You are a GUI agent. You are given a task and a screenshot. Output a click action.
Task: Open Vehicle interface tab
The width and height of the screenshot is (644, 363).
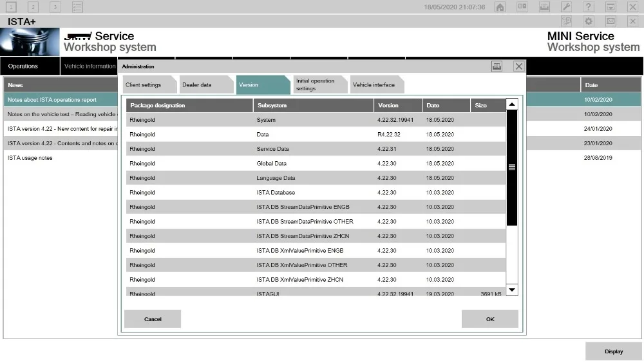click(x=377, y=84)
